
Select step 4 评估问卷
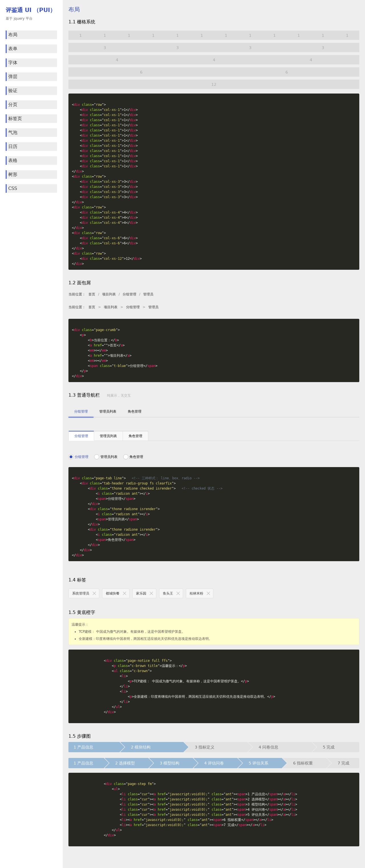[218, 763]
